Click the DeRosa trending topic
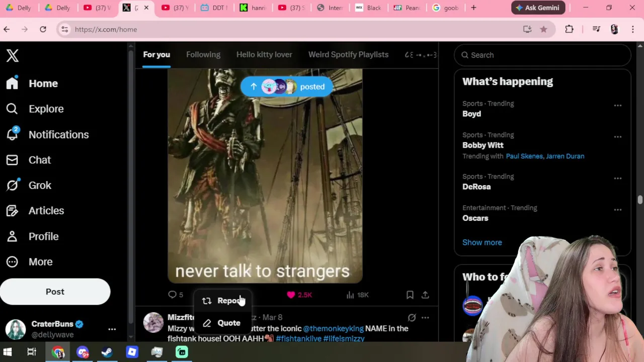 pos(476,187)
